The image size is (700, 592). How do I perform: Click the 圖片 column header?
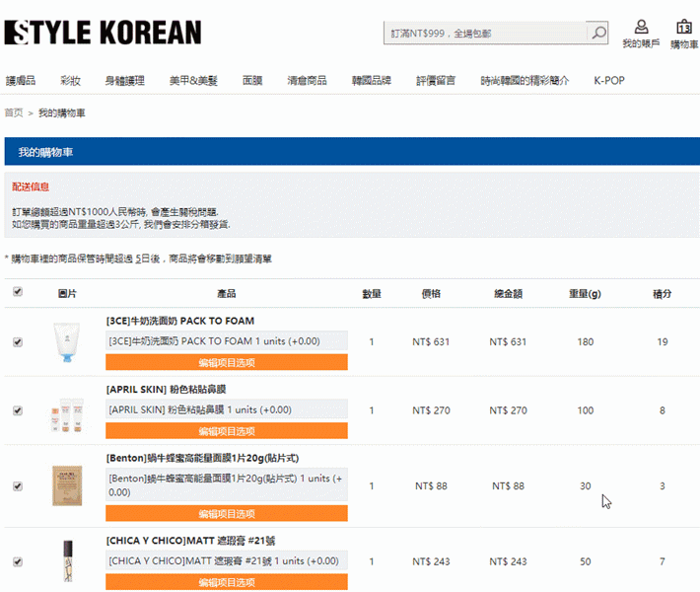click(x=67, y=294)
